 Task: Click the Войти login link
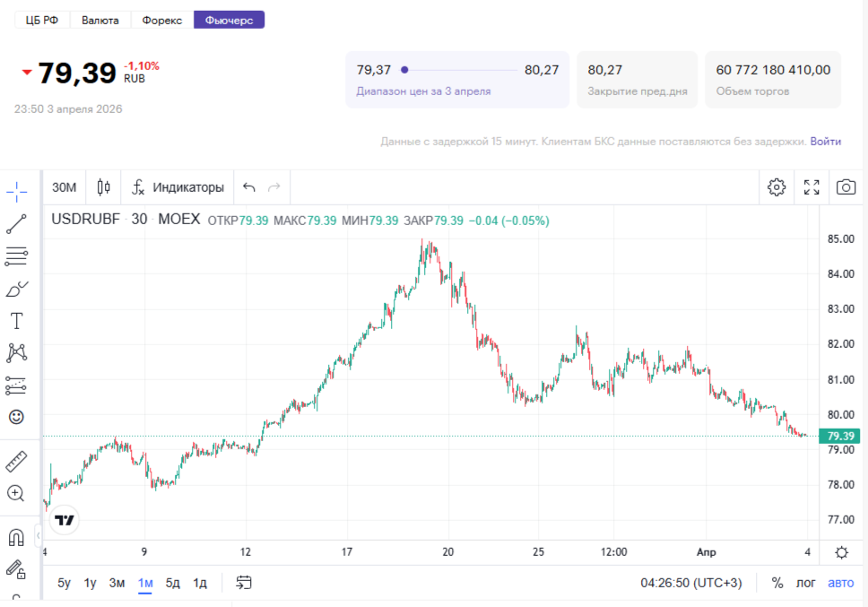point(825,142)
